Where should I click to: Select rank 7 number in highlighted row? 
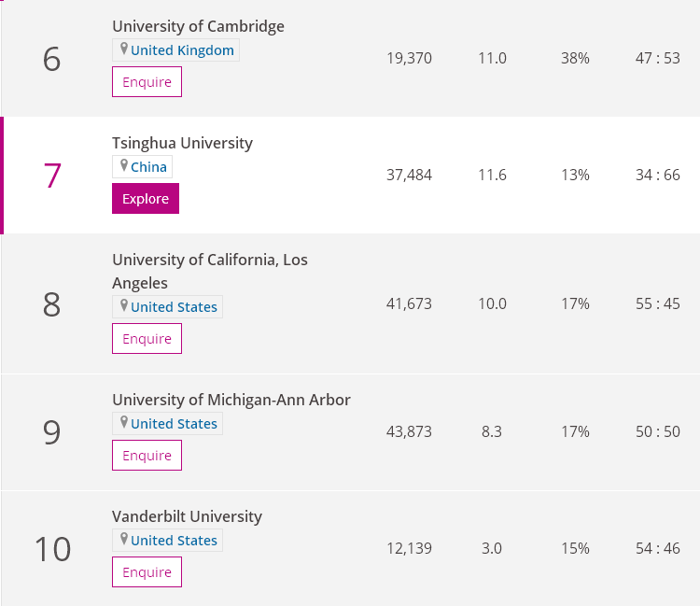click(52, 176)
